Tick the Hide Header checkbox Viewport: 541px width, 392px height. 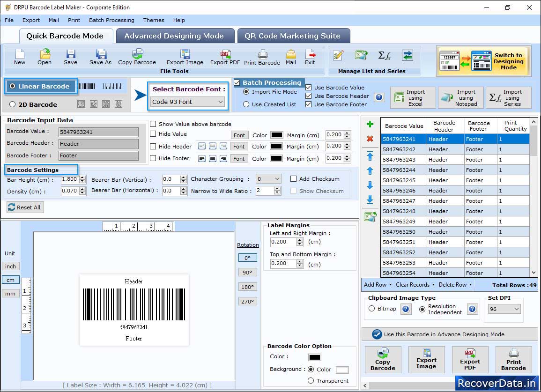153,146
